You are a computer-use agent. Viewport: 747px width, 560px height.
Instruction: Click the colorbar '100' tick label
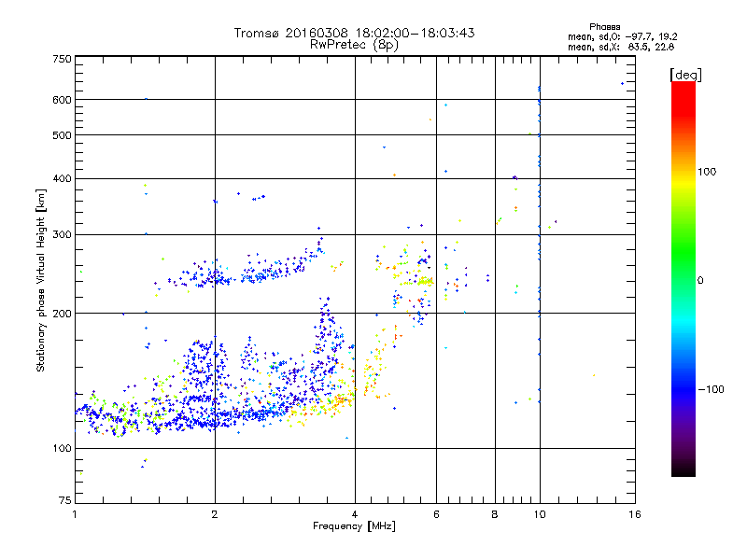point(707,172)
